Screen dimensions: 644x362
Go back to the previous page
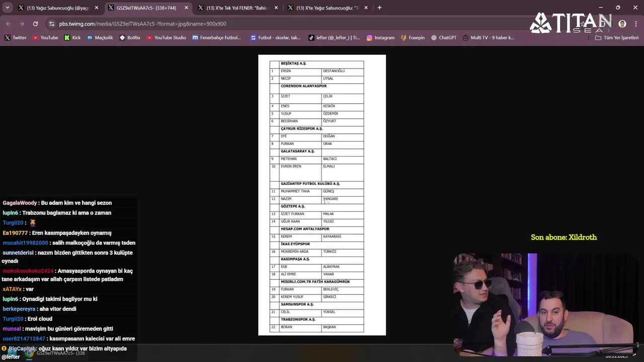coord(8,24)
